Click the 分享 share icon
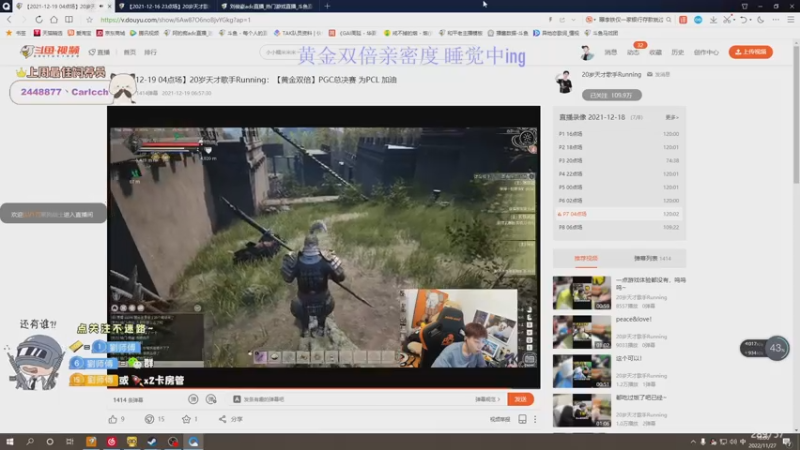The height and width of the screenshot is (450, 800). 222,419
